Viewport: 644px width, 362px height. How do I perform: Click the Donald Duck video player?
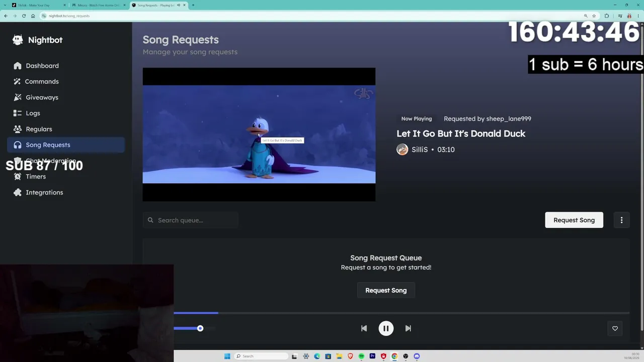[x=259, y=135]
